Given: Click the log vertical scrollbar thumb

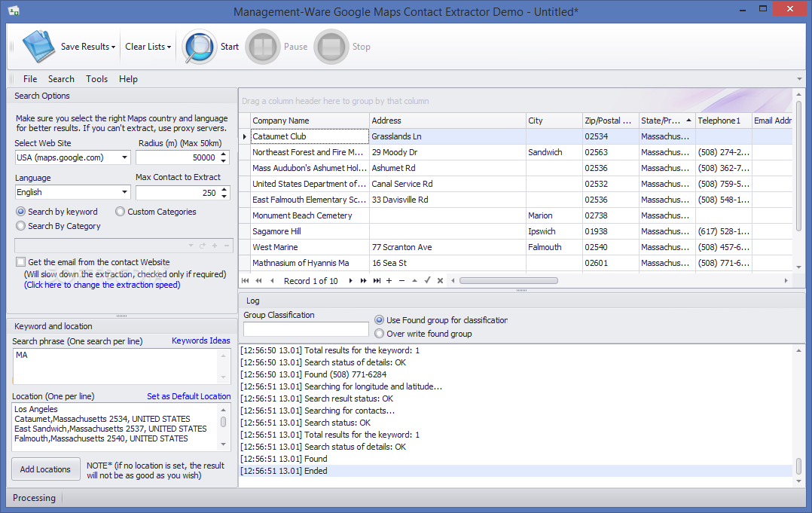Looking at the screenshot, I should tap(798, 466).
